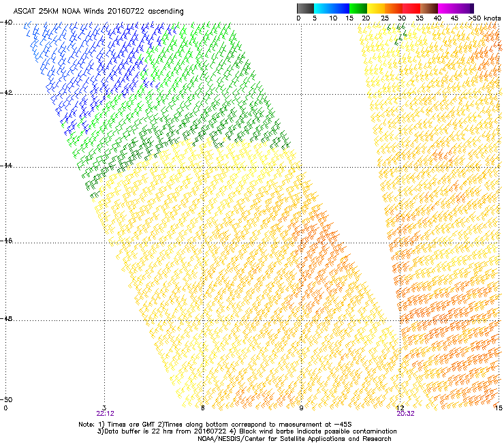The height and width of the screenshot is (443, 504).
Task: Click the legend label 25
Action: point(385,18)
